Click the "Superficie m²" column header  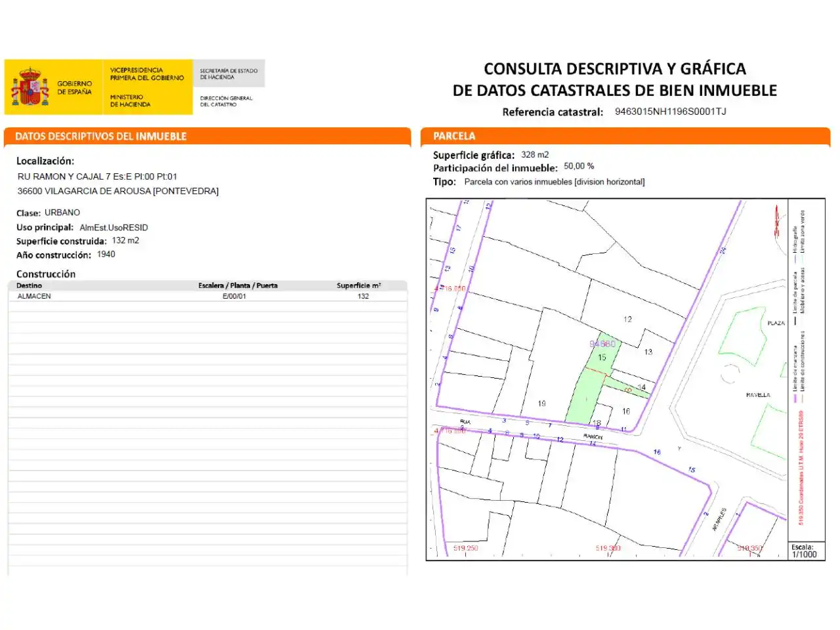click(359, 285)
